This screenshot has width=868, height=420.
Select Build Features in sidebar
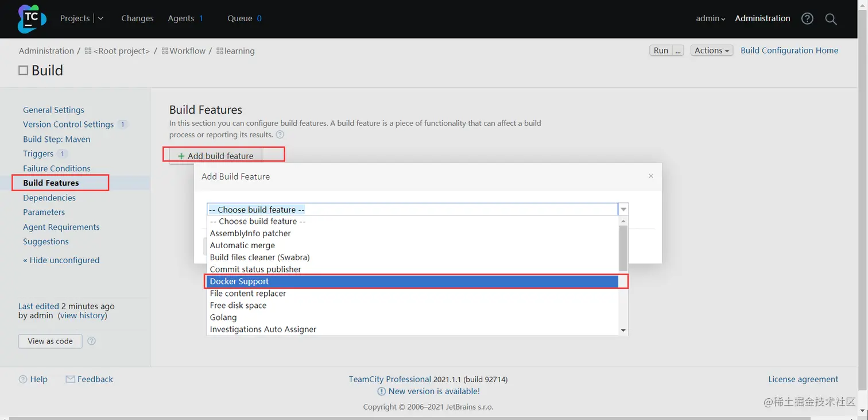point(51,183)
